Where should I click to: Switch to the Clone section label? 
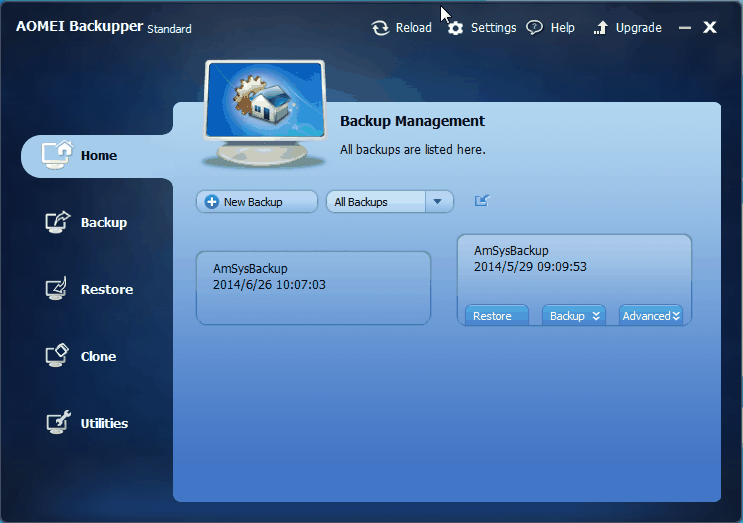tap(98, 356)
